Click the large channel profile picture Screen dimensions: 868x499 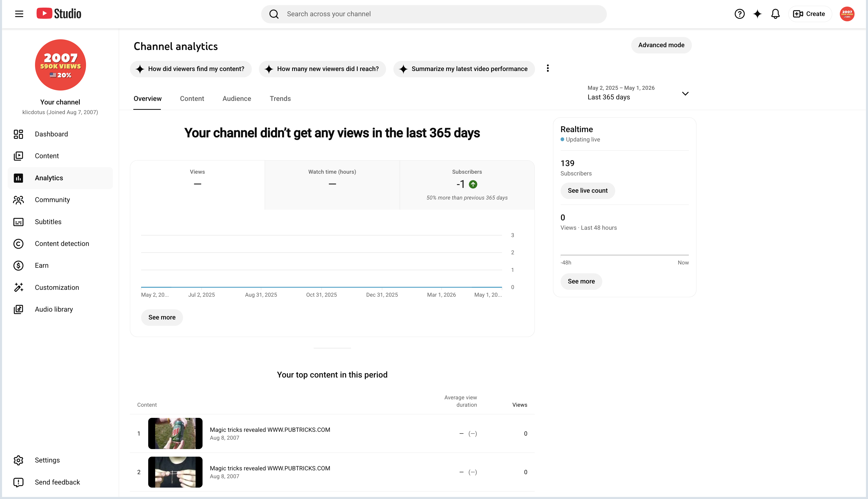pyautogui.click(x=60, y=65)
